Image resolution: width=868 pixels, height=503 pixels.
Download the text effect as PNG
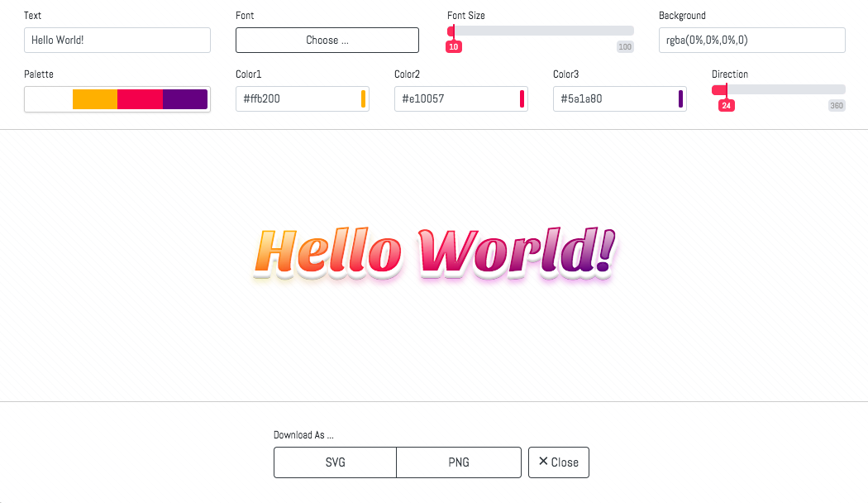tap(459, 462)
